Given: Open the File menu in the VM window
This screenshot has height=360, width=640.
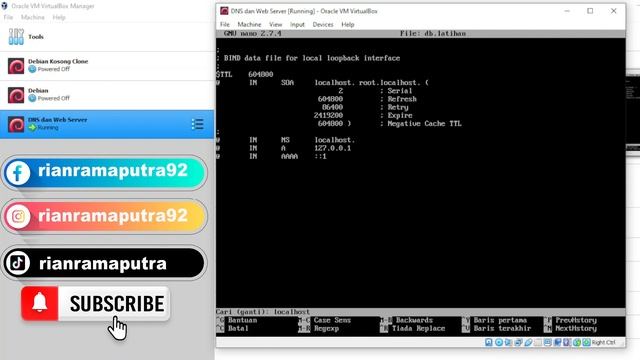Looking at the screenshot, I should pos(225,24).
